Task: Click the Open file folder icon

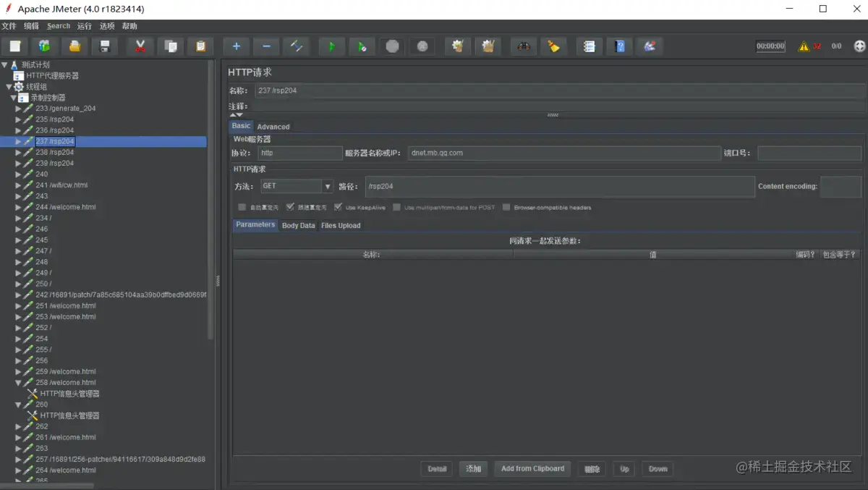Action: click(75, 46)
